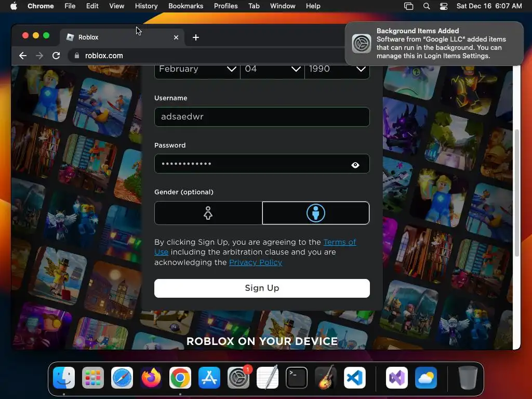Open the Terms of Use link
Image resolution: width=532 pixels, height=399 pixels.
[340, 242]
